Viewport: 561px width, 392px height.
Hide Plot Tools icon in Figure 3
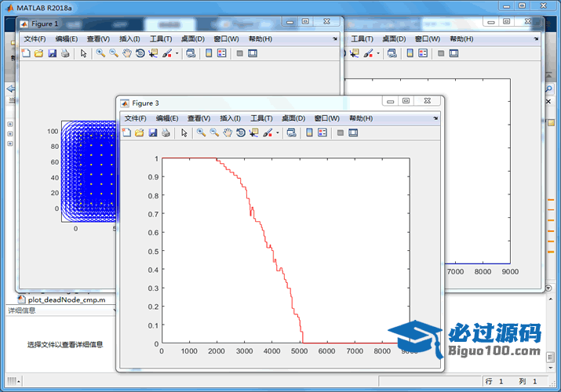pos(341,133)
